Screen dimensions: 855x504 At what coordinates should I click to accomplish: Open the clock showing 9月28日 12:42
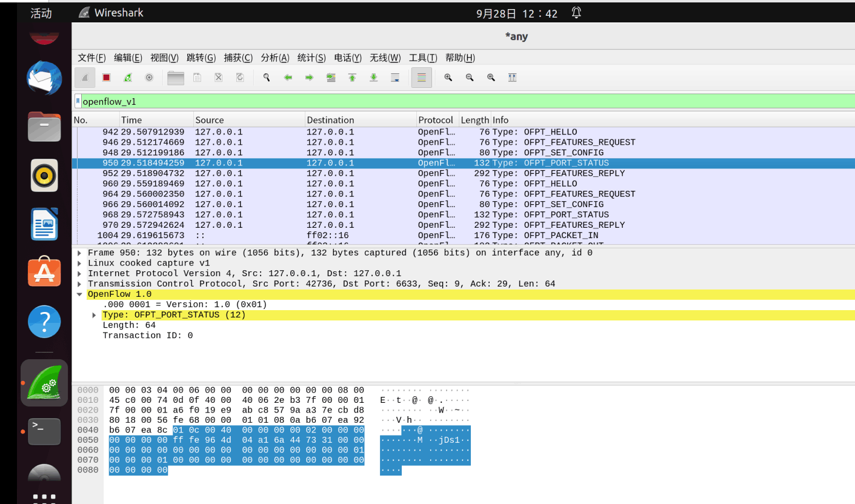pos(517,13)
